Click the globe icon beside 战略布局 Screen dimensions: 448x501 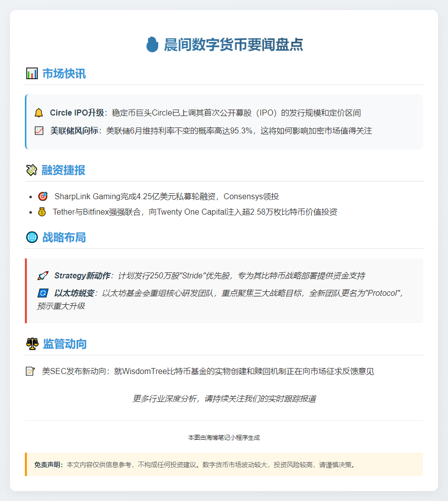[x=32, y=238]
